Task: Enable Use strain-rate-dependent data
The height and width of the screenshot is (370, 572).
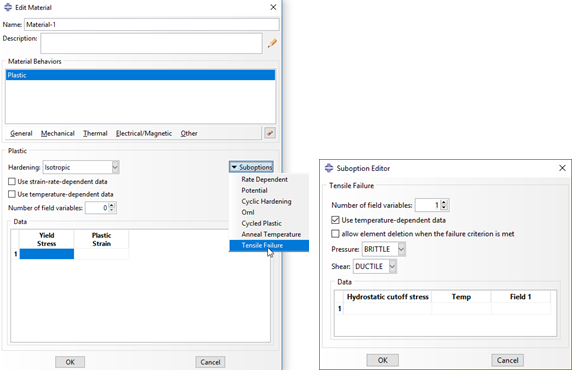Action: click(x=12, y=181)
